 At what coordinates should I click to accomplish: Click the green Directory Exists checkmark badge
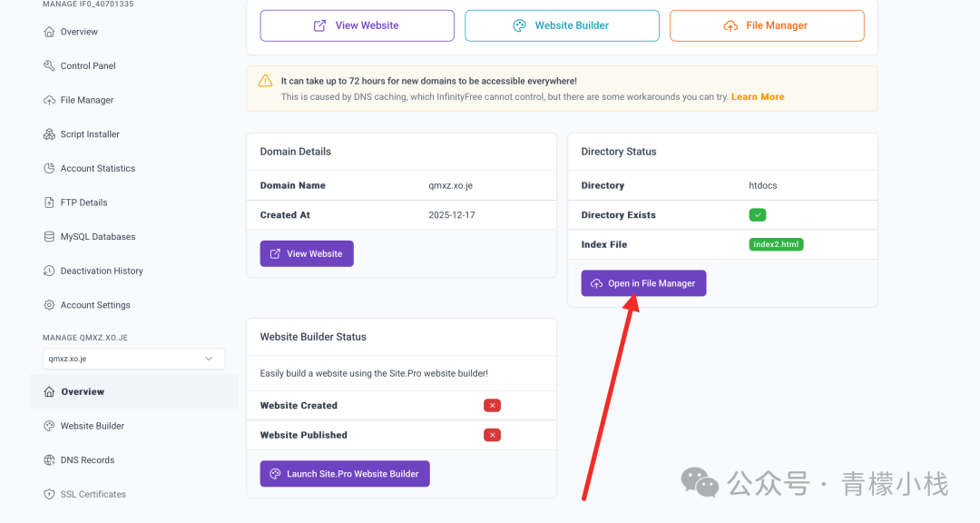point(758,215)
